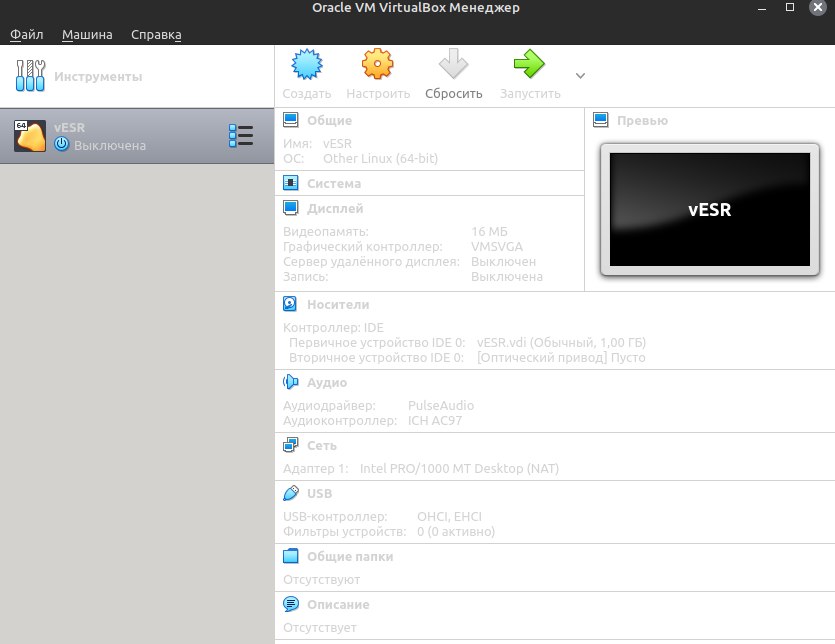Open the Общие settings header link
The image size is (835, 644).
[329, 120]
